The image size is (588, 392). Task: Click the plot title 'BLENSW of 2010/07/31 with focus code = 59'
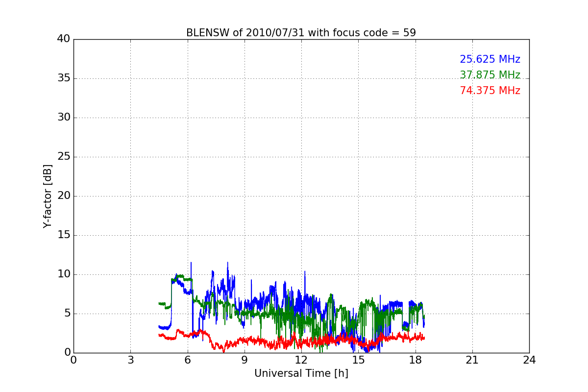click(301, 33)
